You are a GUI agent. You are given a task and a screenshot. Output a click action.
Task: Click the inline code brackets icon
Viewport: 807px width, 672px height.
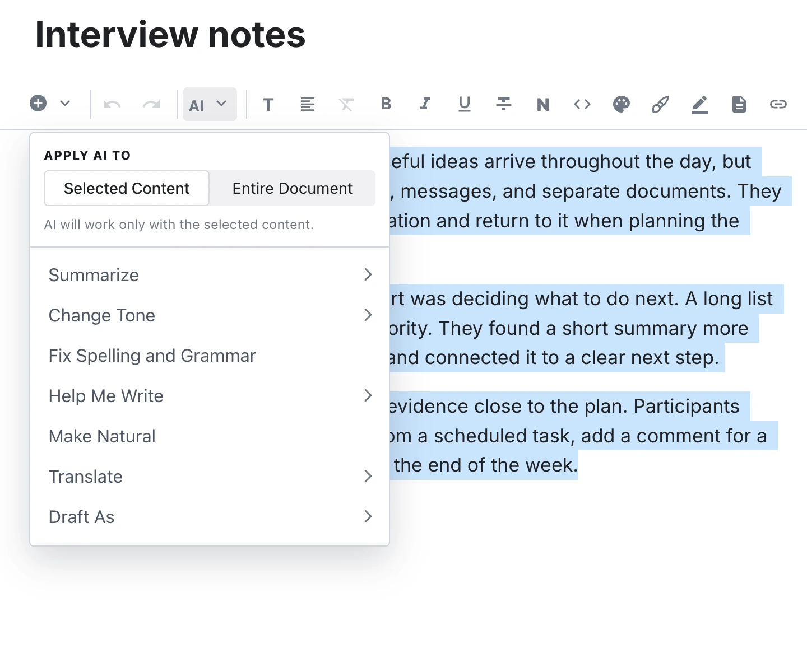582,104
